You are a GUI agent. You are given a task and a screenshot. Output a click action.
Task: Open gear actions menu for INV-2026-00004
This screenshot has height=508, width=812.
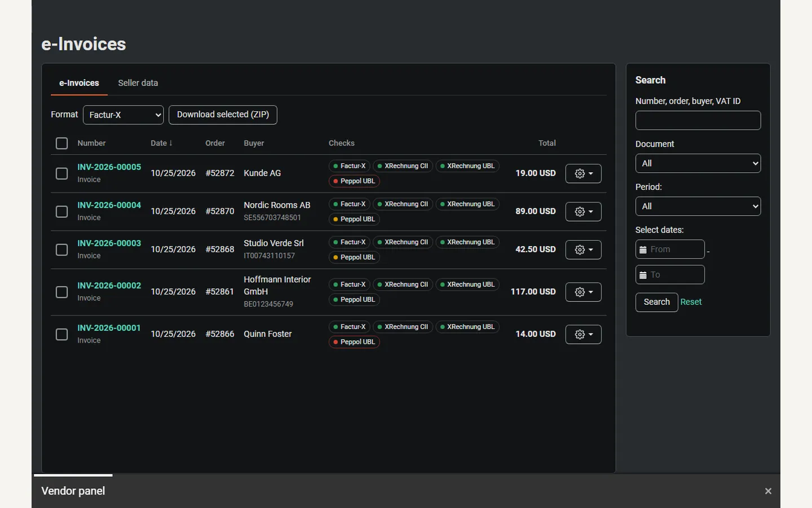(x=583, y=212)
